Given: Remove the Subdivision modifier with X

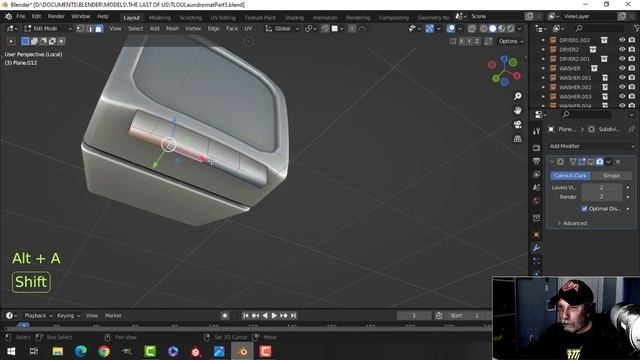Looking at the screenshot, I should click(618, 162).
